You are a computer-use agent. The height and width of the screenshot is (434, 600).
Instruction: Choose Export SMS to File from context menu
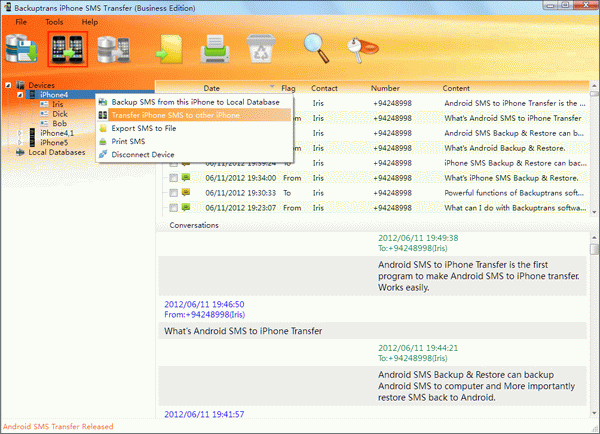click(194, 128)
